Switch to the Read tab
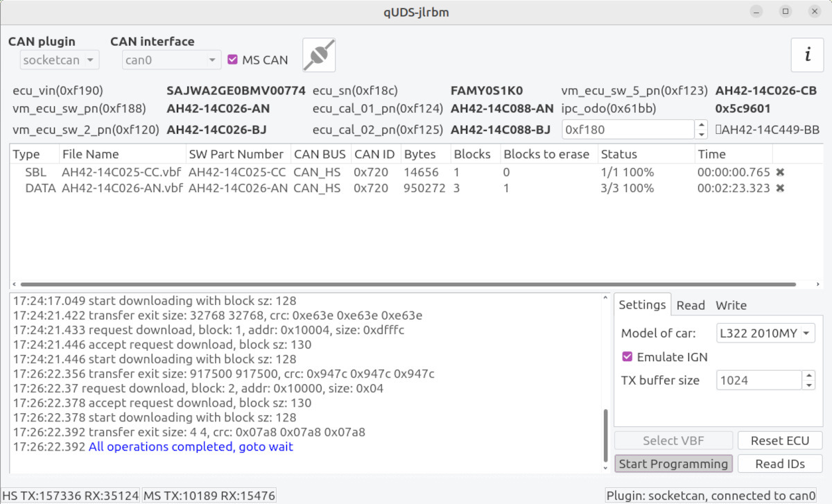Screen dimensions: 832x504 tap(691, 306)
